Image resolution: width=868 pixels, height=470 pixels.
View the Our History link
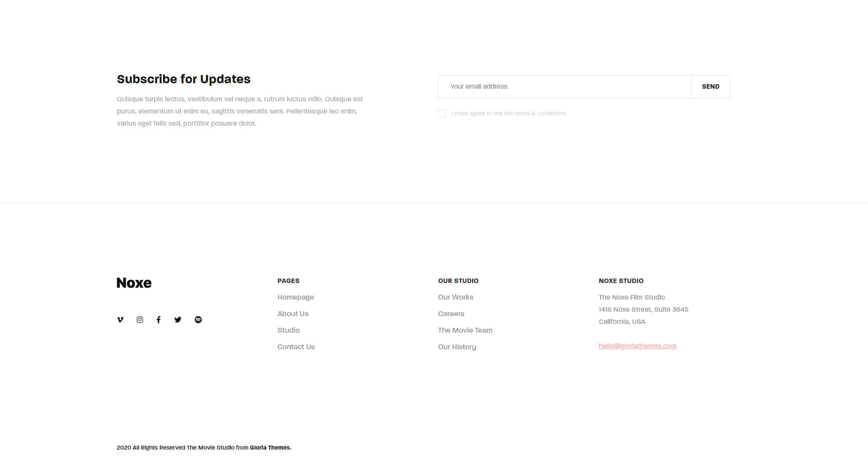point(457,347)
